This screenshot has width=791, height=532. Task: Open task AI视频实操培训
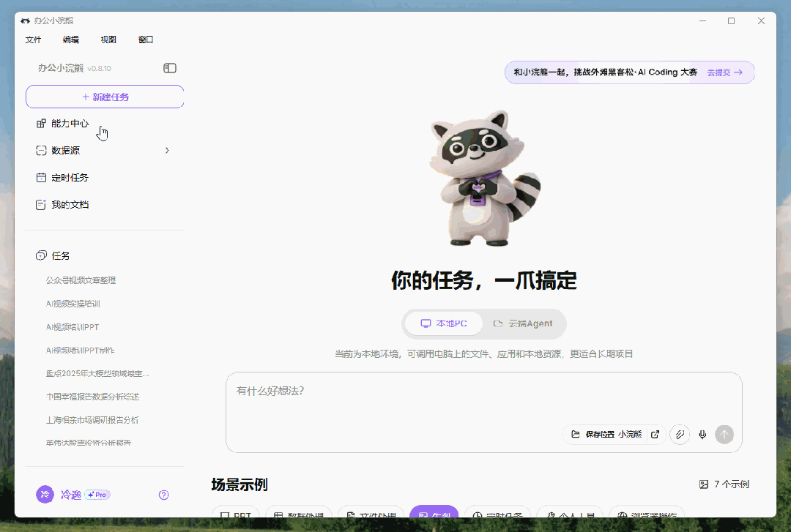73,304
